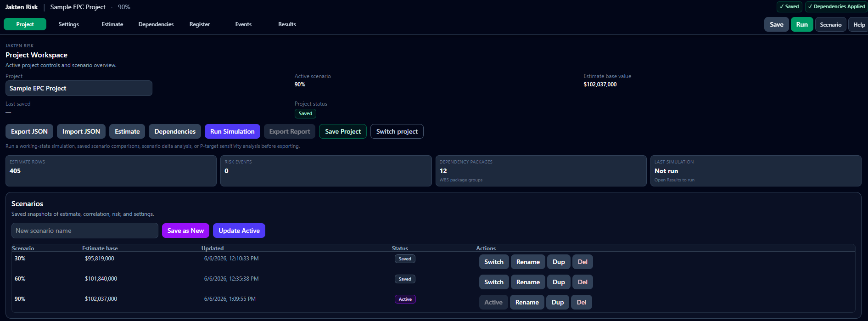Switch to the 30% scenario
This screenshot has height=321, width=868.
(494, 262)
